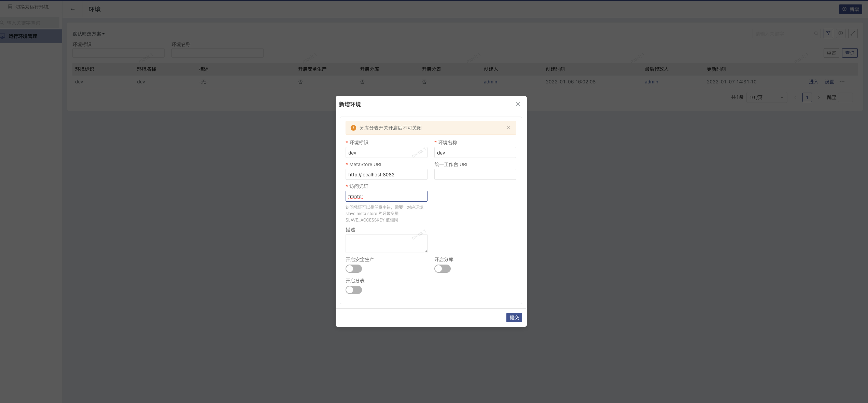Open column settings gear icon

841,33
